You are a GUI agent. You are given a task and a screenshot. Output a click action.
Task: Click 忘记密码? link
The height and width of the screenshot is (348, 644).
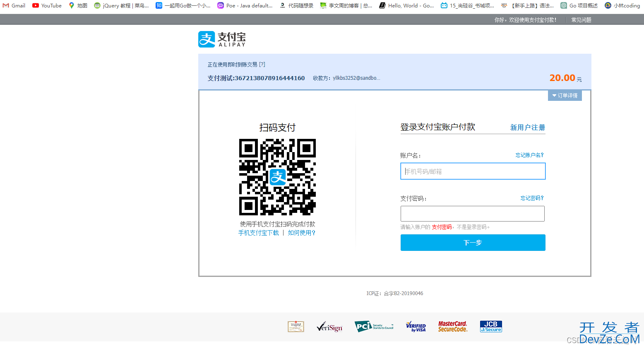click(532, 198)
